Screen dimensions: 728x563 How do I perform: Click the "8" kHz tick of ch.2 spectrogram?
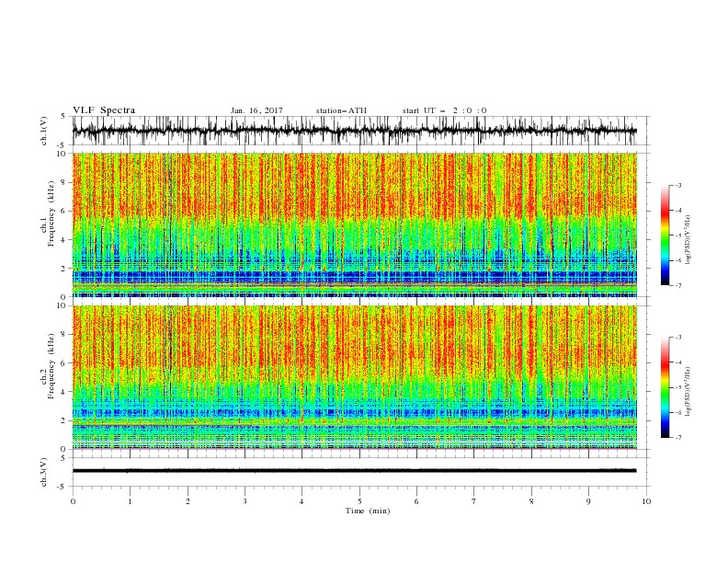pyautogui.click(x=64, y=335)
